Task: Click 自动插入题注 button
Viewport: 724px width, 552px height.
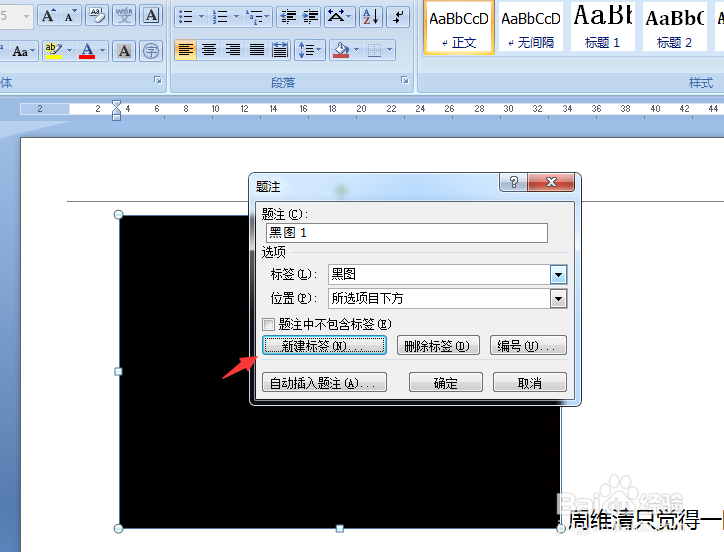Action: [324, 382]
